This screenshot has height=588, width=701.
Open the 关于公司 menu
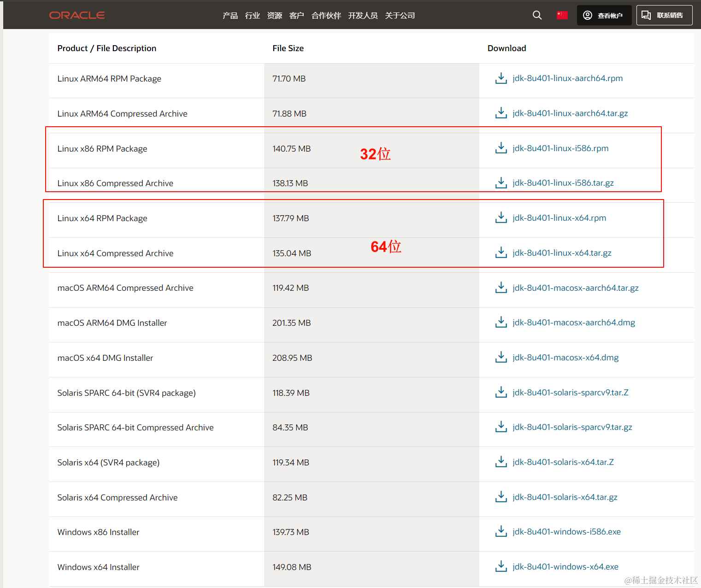400,16
